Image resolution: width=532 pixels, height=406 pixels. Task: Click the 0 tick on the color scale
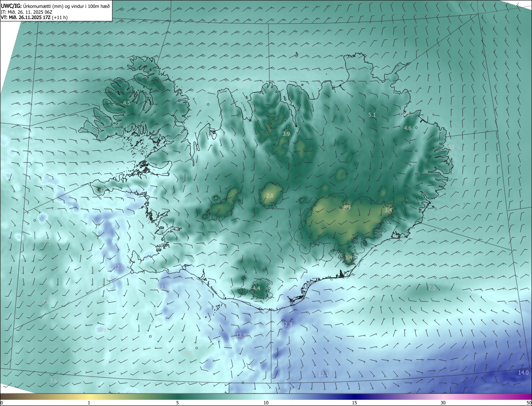point(2,403)
